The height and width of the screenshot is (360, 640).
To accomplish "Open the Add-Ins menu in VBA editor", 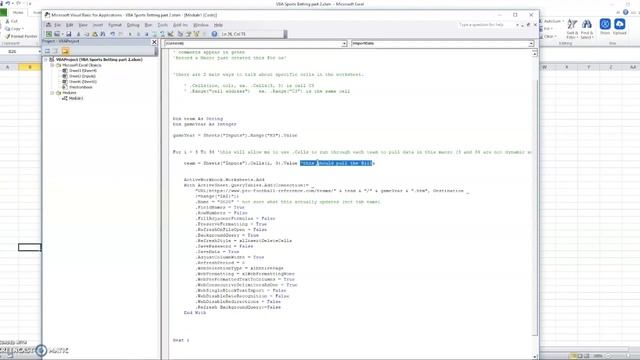I will coord(180,25).
